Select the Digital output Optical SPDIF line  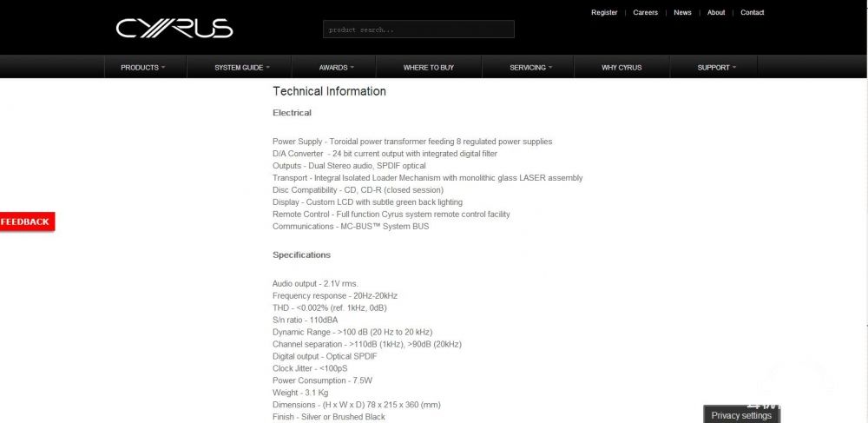click(x=325, y=357)
